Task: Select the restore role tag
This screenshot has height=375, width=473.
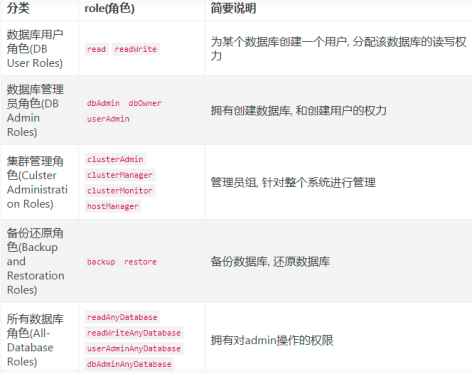Action: pyautogui.click(x=140, y=262)
